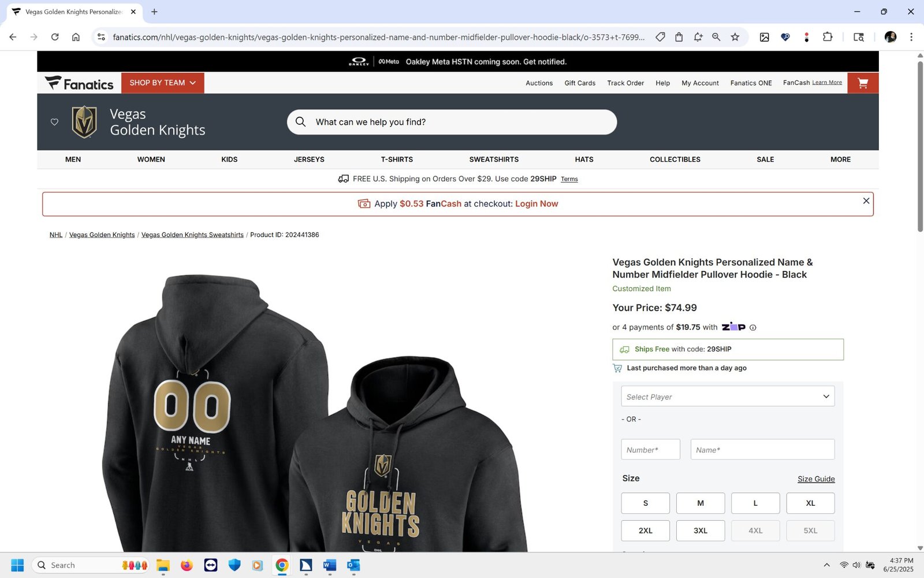Show hidden system tray icons
The height and width of the screenshot is (578, 924).
pyautogui.click(x=826, y=565)
